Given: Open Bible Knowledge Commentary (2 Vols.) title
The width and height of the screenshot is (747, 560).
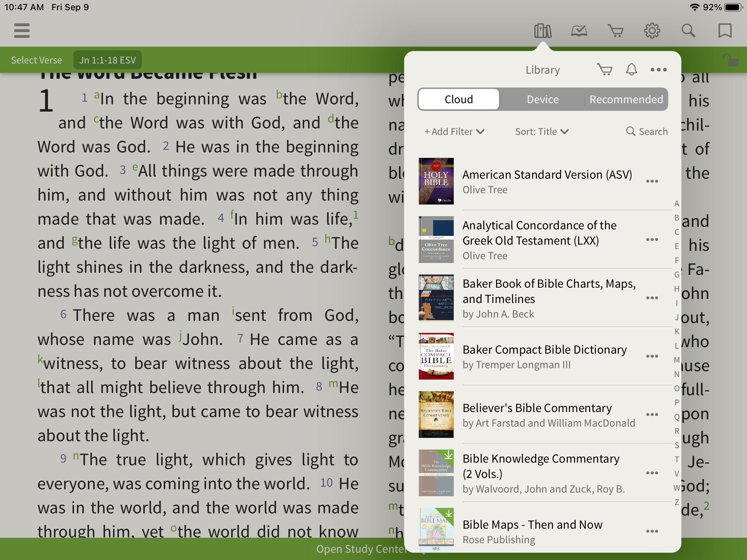Looking at the screenshot, I should pyautogui.click(x=541, y=466).
